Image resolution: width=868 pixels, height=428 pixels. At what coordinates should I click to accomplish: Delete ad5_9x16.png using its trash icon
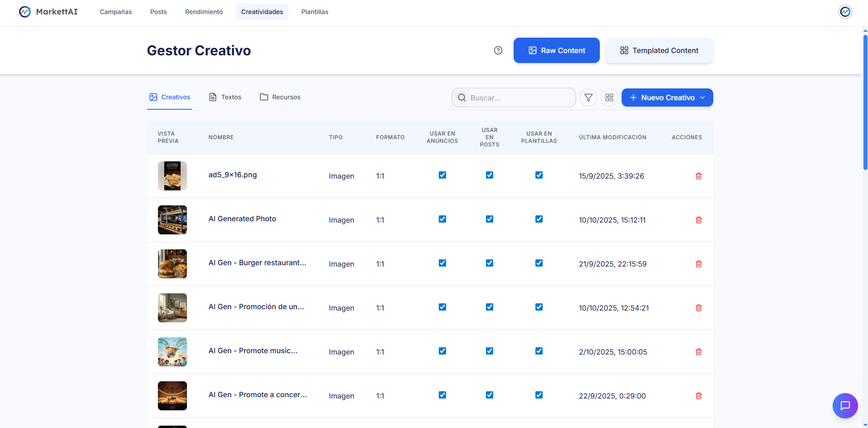pos(699,176)
